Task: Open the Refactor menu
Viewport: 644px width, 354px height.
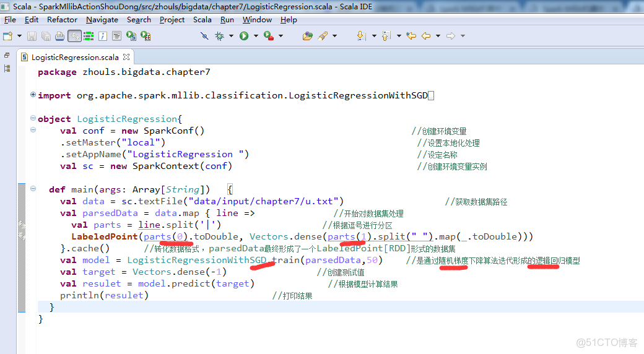Action: [62, 20]
